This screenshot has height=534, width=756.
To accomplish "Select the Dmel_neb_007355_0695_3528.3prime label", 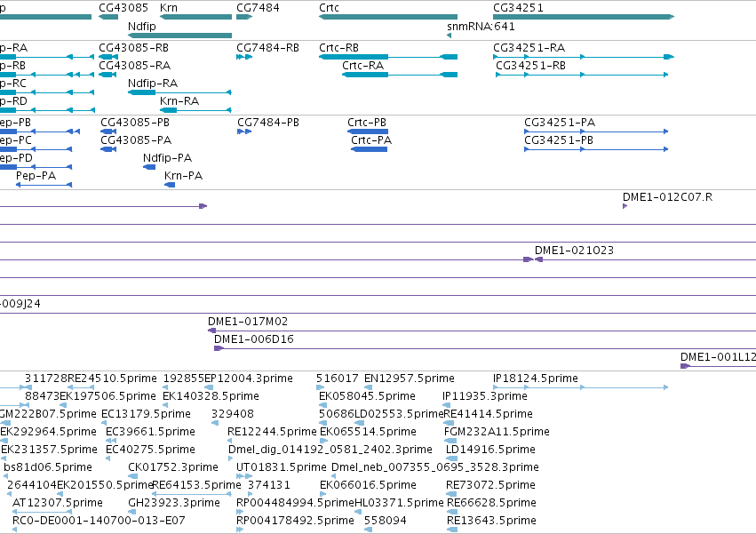I will tap(435, 468).
